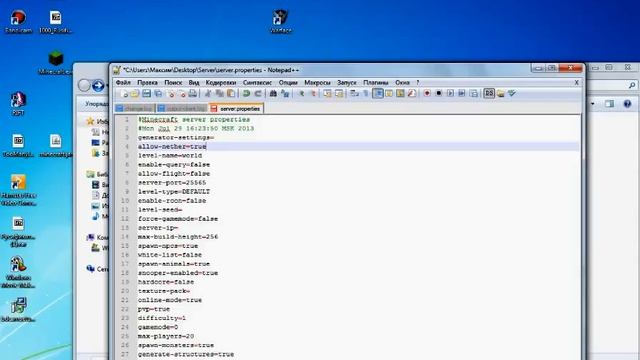Click the line level-type=DEFAULT
This screenshot has height=360, width=640.
(x=174, y=191)
